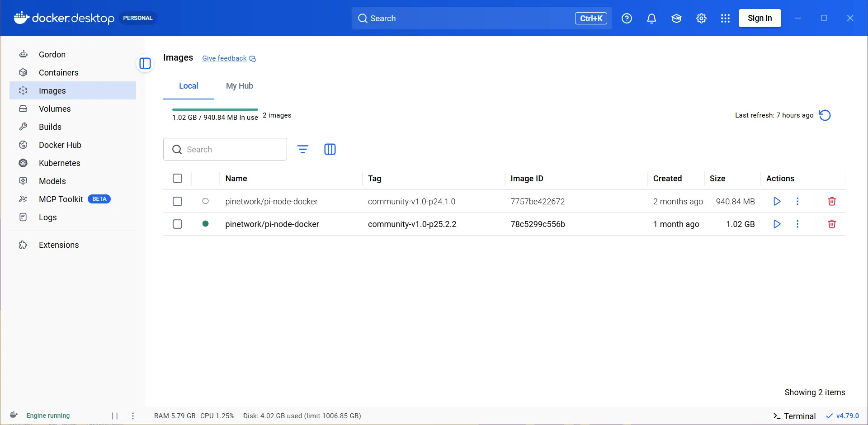
Task: Select Images in the sidebar
Action: pyautogui.click(x=72, y=90)
